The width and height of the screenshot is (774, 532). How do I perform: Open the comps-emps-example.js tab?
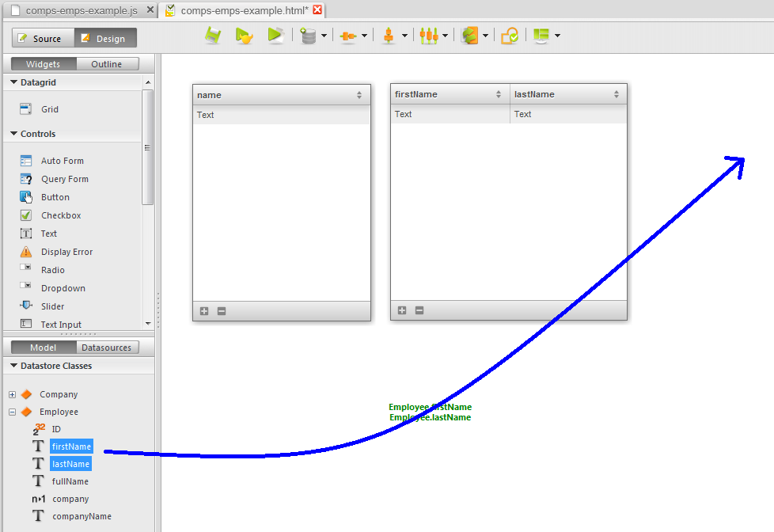click(x=81, y=10)
